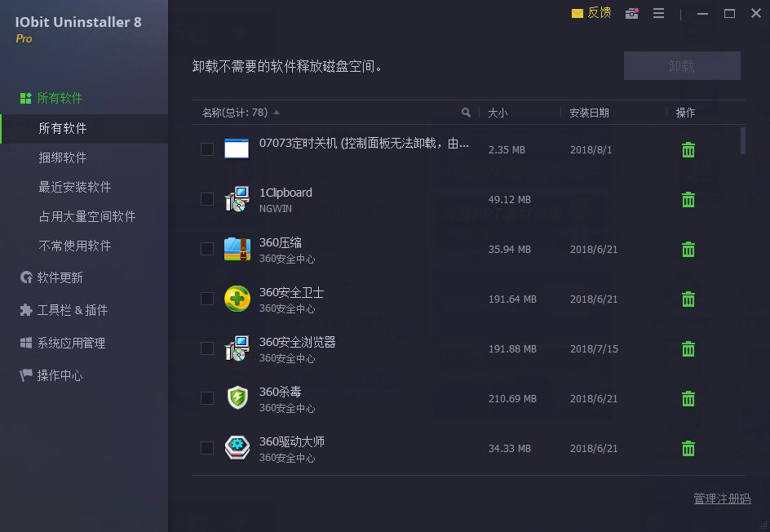Select the checkbox for 360驱动大师

coord(206,447)
